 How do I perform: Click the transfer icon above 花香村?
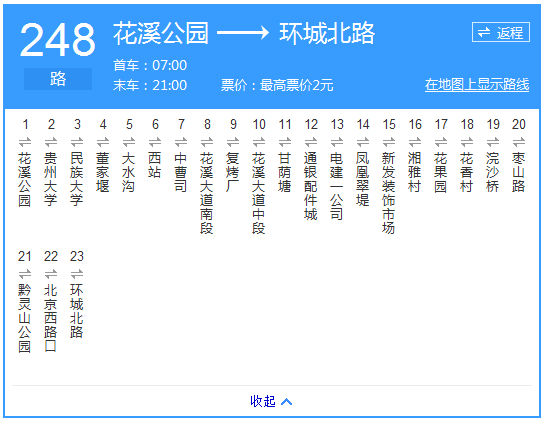click(467, 142)
